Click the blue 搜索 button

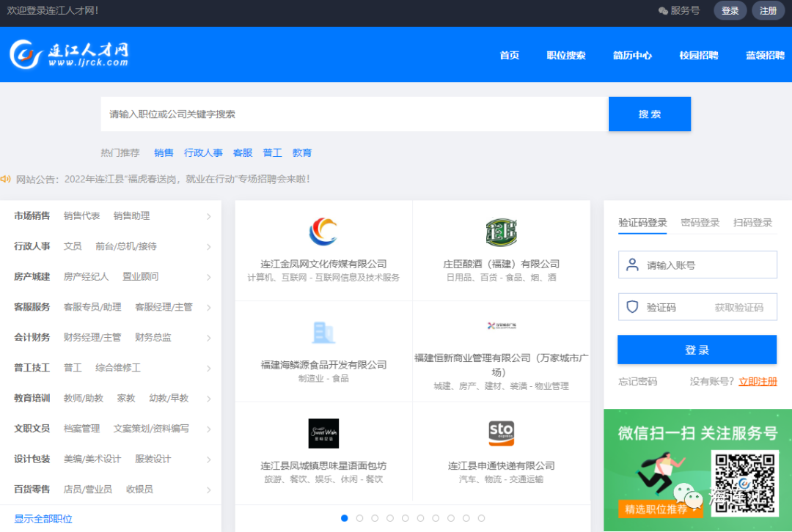pyautogui.click(x=650, y=114)
